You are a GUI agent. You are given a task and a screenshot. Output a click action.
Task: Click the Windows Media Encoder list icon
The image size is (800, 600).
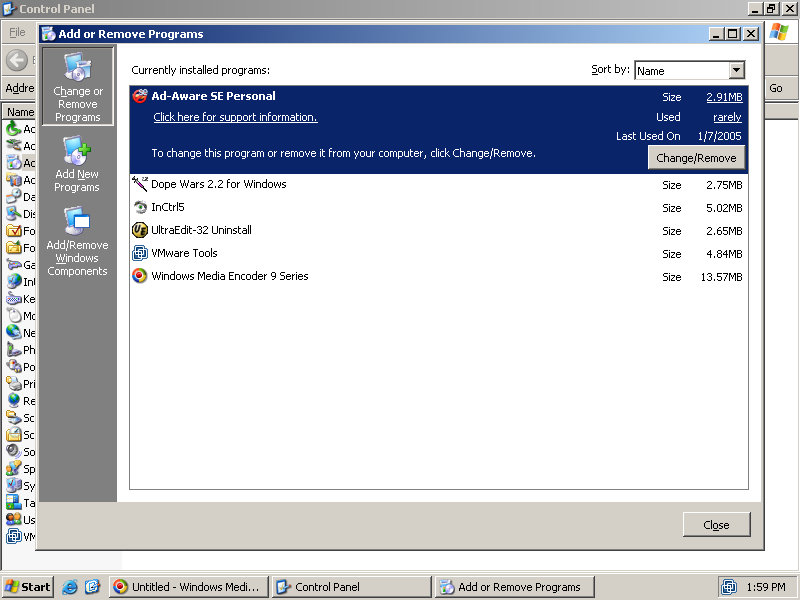(x=140, y=276)
